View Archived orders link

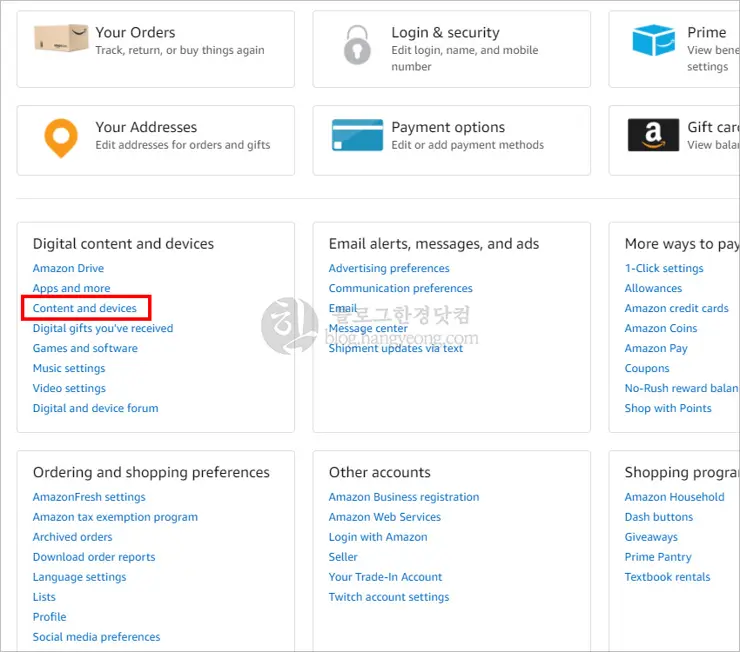pyautogui.click(x=72, y=537)
